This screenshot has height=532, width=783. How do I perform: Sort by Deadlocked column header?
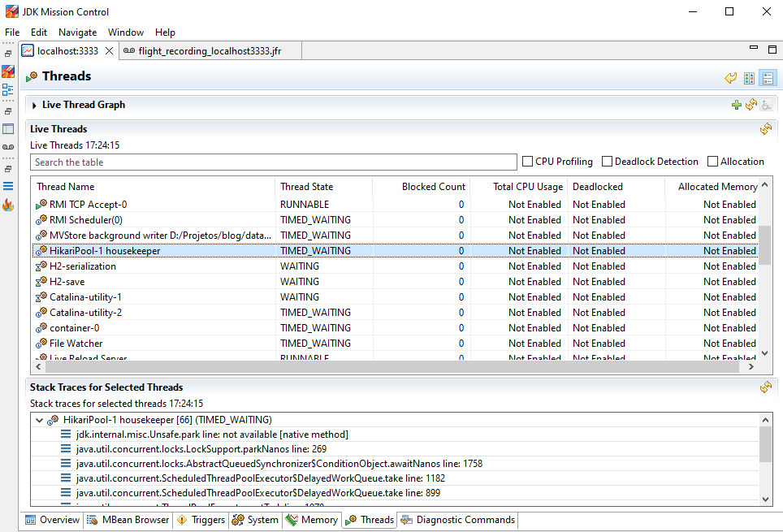(616, 187)
